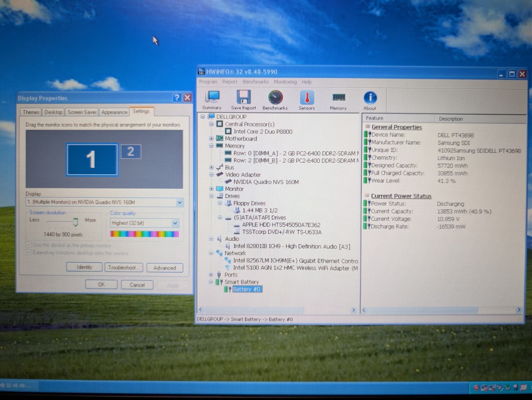
Task: Select the 1.44 MB 3 1/2 floppy entry
Action: 260,210
